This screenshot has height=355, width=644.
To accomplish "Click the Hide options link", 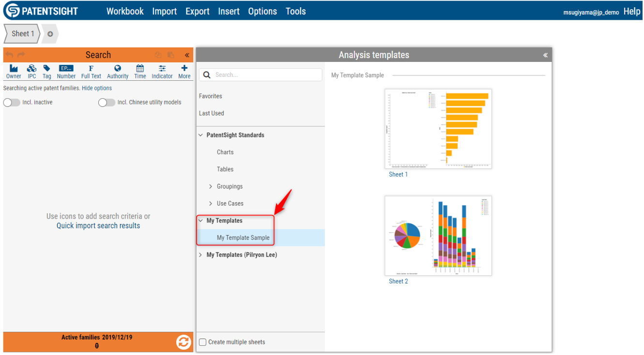I will [x=97, y=88].
